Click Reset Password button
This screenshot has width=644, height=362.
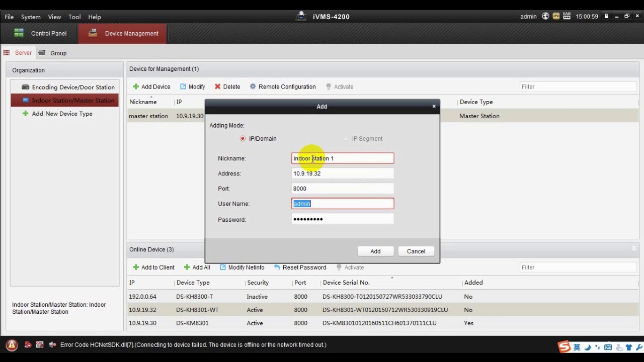(300, 267)
